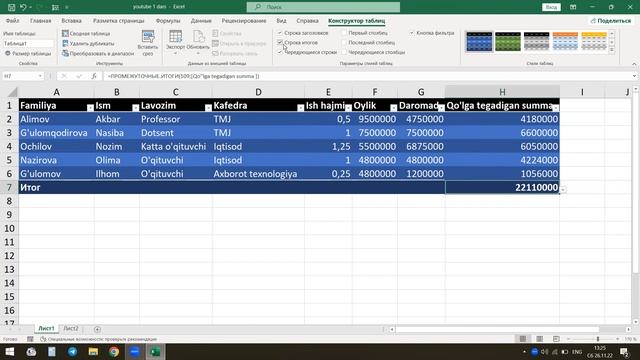Open the Данные ribbon tab
Viewport: 640px width, 360px height.
[x=201, y=21]
